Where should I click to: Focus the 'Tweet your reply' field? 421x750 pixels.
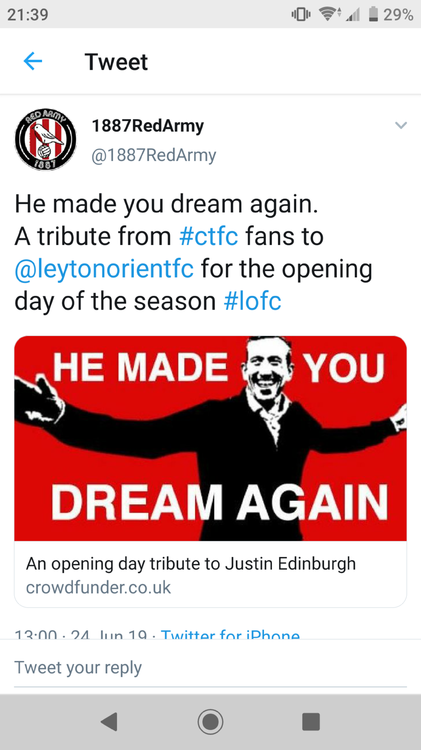210,667
